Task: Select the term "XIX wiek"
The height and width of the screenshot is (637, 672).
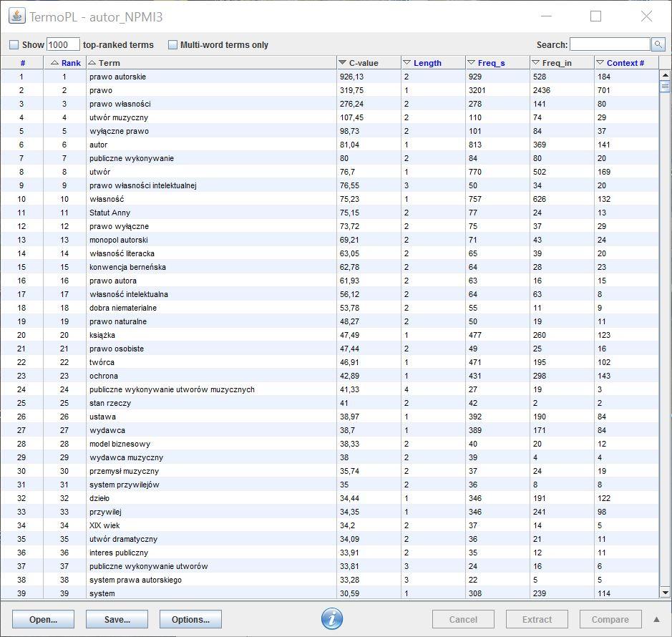Action: pyautogui.click(x=104, y=525)
